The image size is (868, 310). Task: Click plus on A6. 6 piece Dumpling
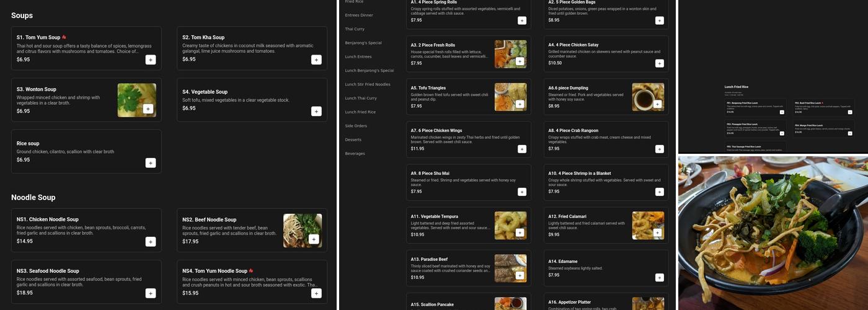tap(657, 104)
